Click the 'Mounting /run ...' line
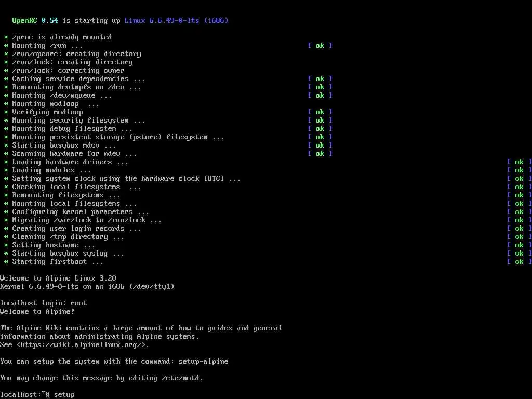Viewport: 532px width, 399px height. pos(47,46)
